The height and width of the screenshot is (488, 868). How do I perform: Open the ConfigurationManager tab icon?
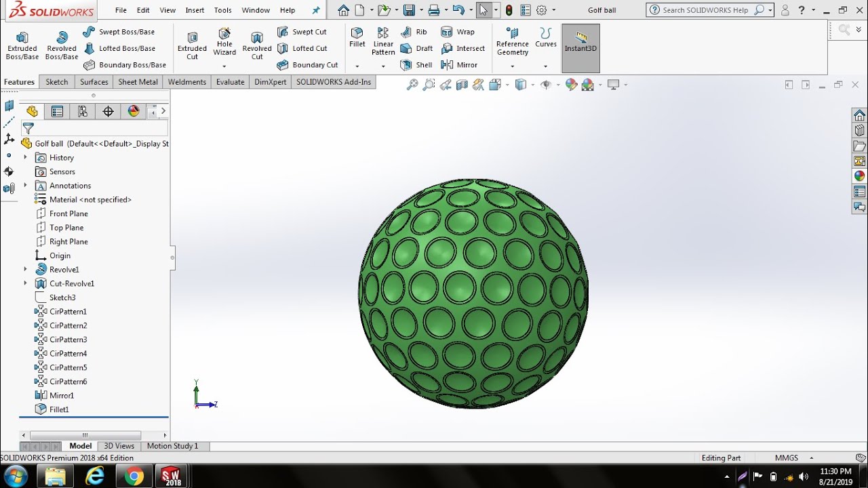(x=83, y=112)
